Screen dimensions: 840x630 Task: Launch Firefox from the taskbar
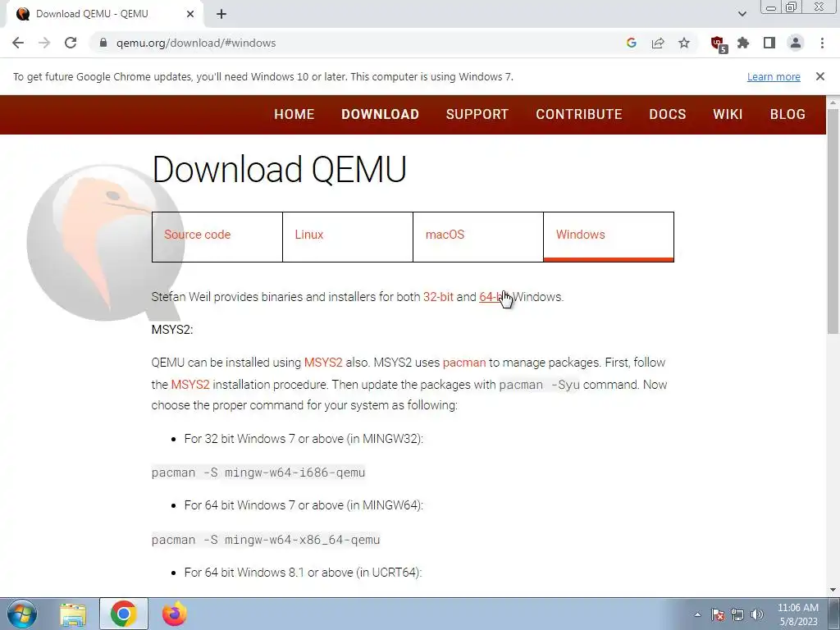tap(176, 614)
